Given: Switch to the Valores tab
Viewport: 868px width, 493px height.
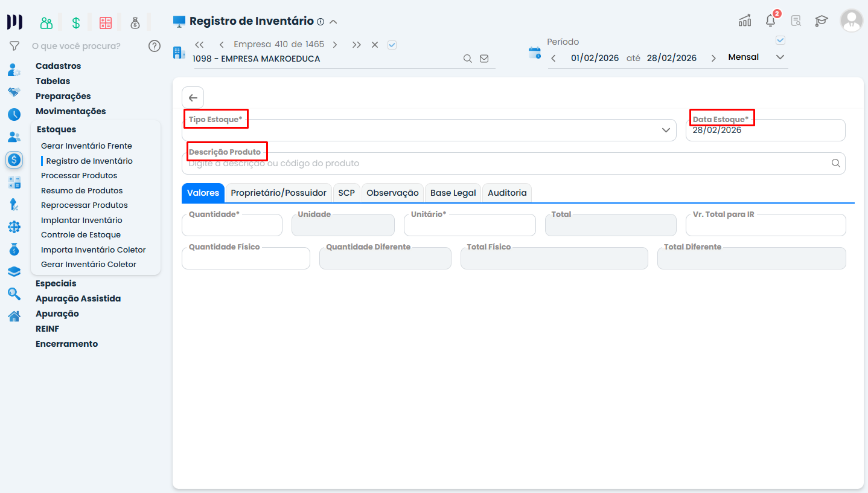Looking at the screenshot, I should coord(203,193).
